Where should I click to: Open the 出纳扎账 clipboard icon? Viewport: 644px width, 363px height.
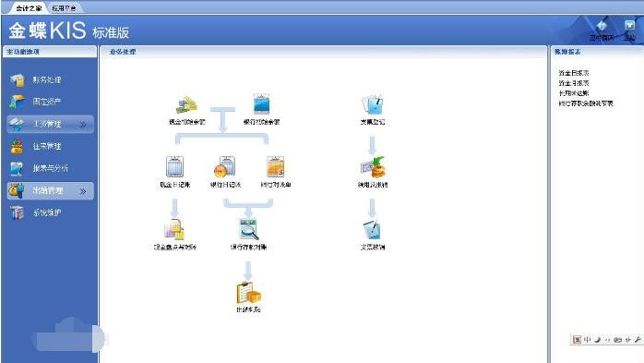[248, 292]
